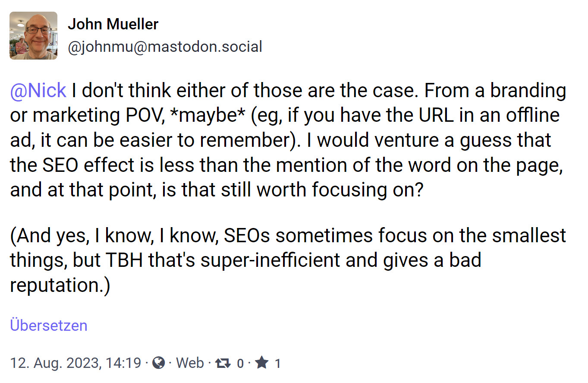Screen dimensions: 588x383
Task: Click John Mueller's profile avatar
Action: [x=33, y=35]
